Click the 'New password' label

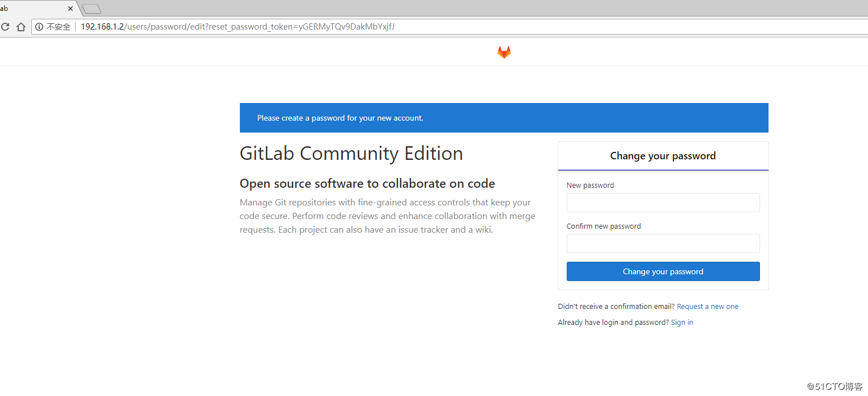tap(590, 185)
